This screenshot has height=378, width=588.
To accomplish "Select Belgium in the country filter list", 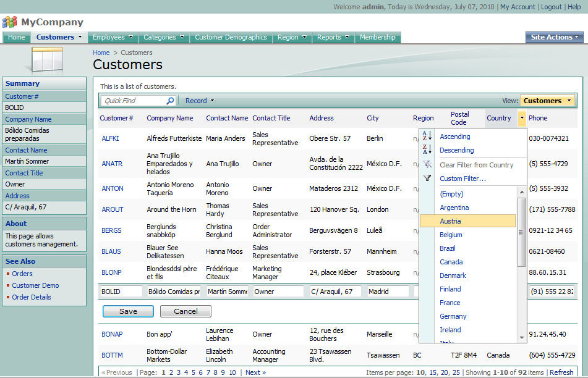I will [x=451, y=235].
